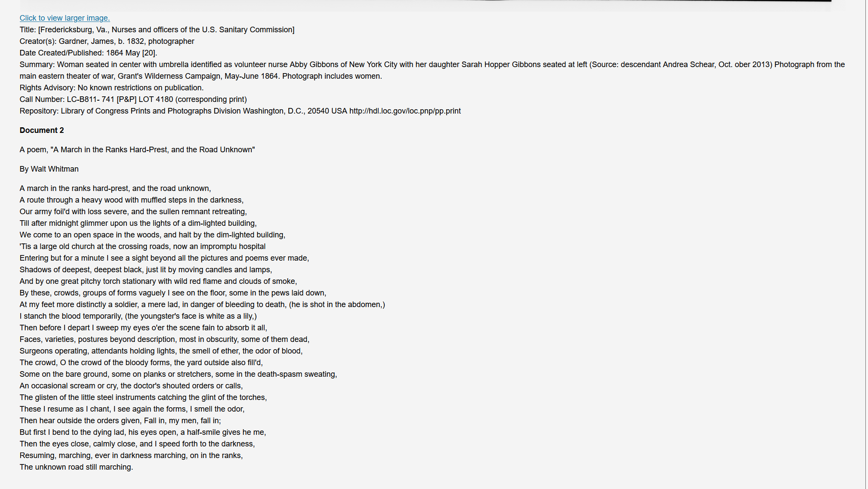Click the 'By Walt Whitman' byline
The height and width of the screenshot is (489, 868).
(49, 169)
